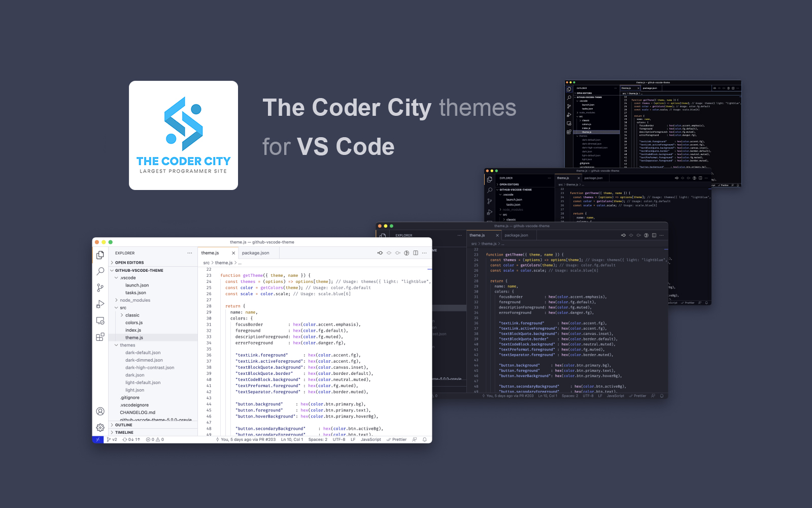Expand TIMELINE section in light window
Image resolution: width=812 pixels, height=508 pixels.
click(153, 433)
